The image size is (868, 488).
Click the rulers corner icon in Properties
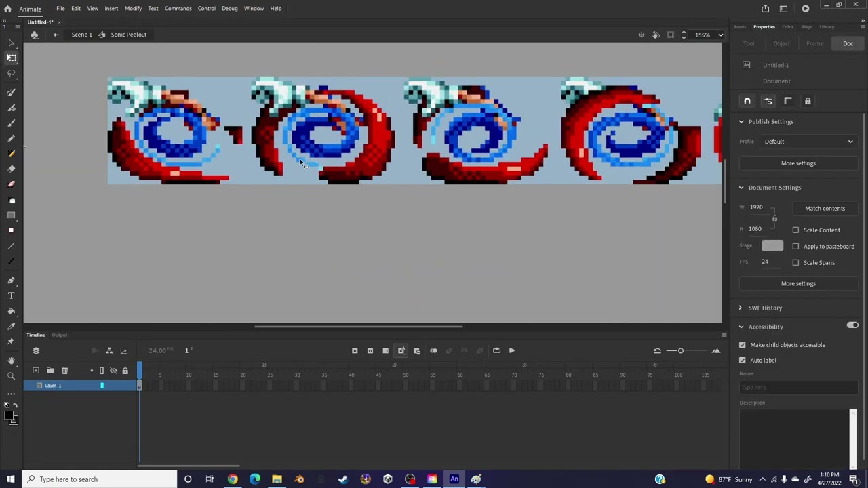[788, 101]
